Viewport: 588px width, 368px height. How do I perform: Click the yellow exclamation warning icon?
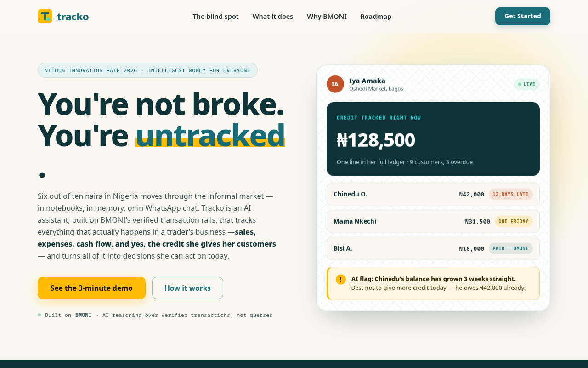(x=341, y=279)
